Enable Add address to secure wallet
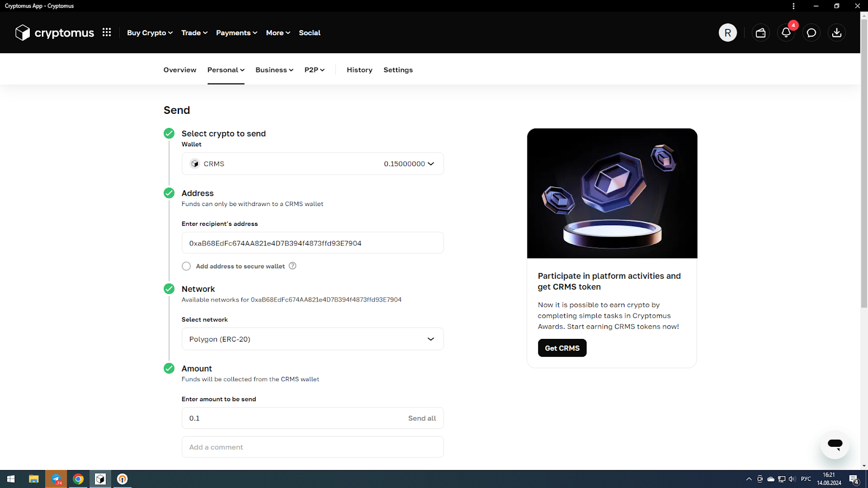This screenshot has height=488, width=868. [186, 266]
